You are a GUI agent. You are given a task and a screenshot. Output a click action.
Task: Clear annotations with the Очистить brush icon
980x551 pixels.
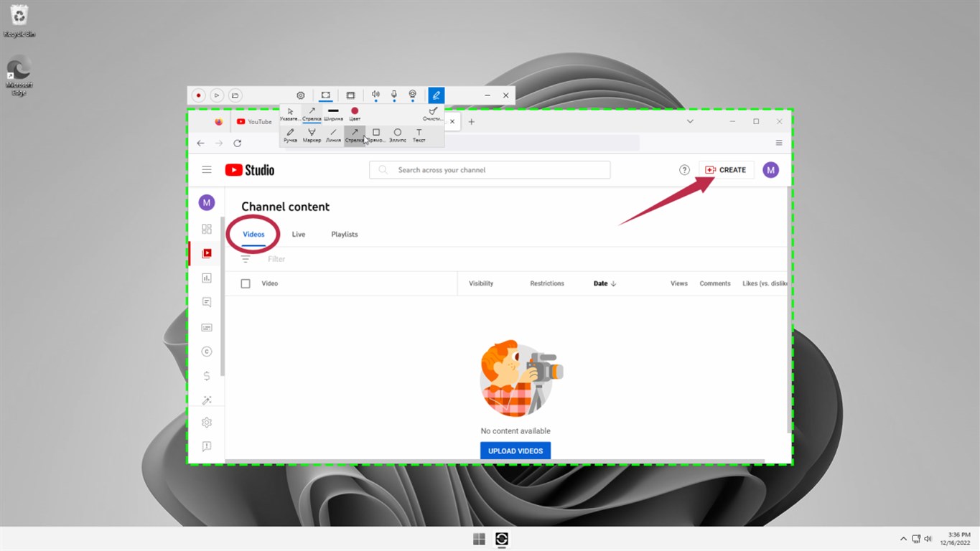coord(432,113)
